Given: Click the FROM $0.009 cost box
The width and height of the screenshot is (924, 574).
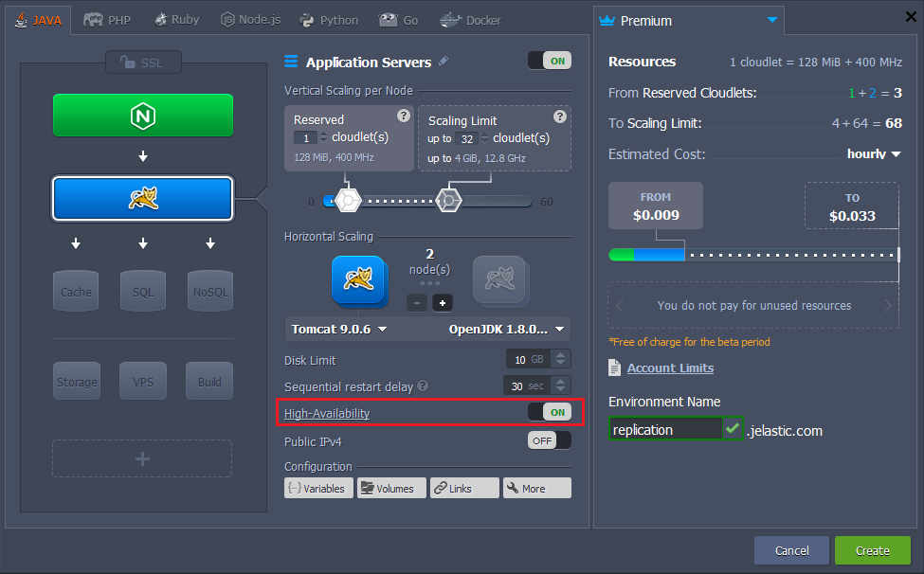Looking at the screenshot, I should (x=656, y=206).
